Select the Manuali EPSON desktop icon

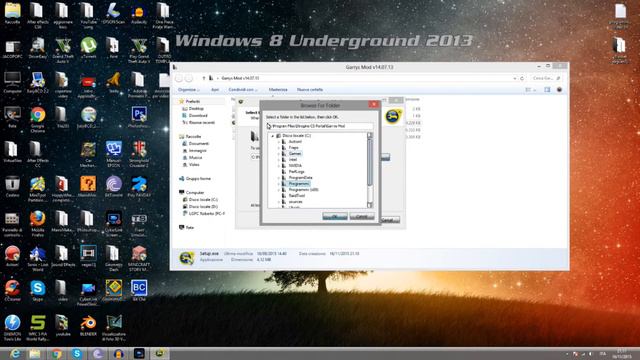click(x=113, y=154)
